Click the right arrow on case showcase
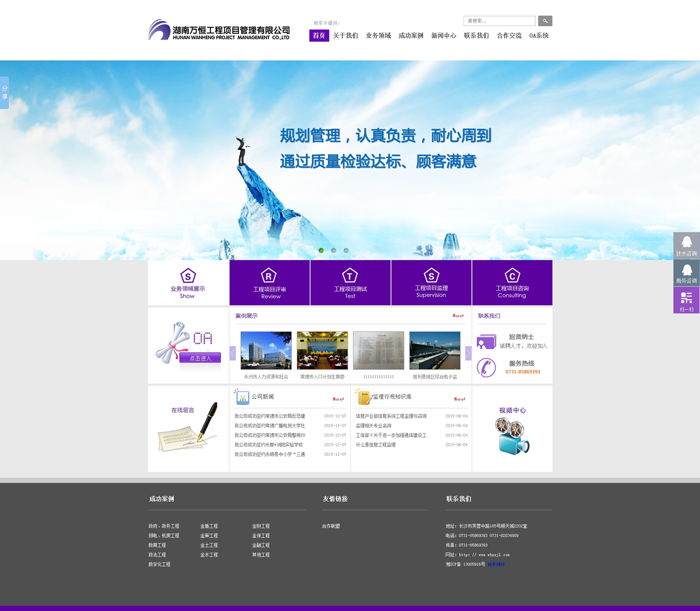 (x=468, y=353)
